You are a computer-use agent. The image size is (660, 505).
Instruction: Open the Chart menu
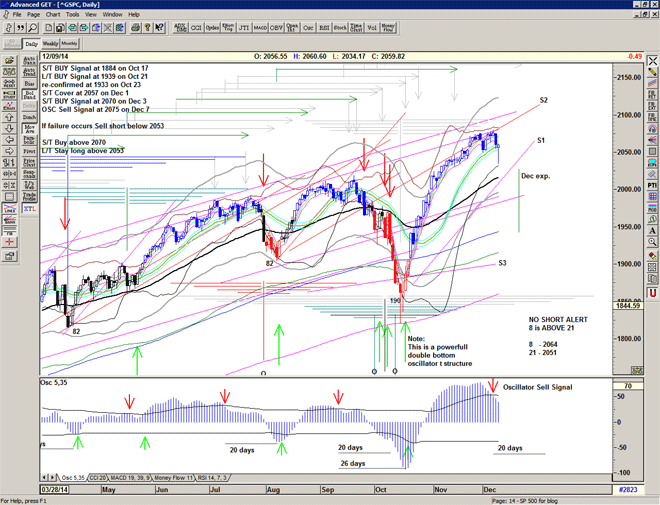pos(53,15)
